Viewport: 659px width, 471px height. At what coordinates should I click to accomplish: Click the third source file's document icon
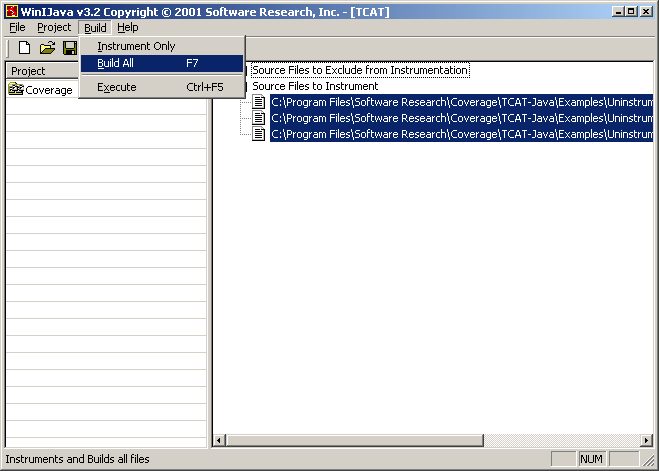[258, 134]
